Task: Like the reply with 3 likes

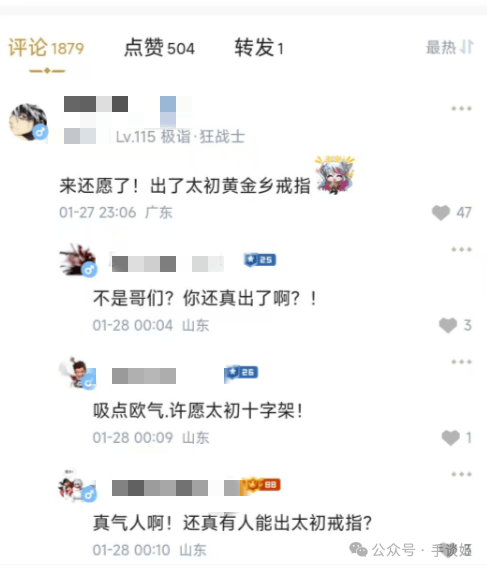Action: coord(448,325)
